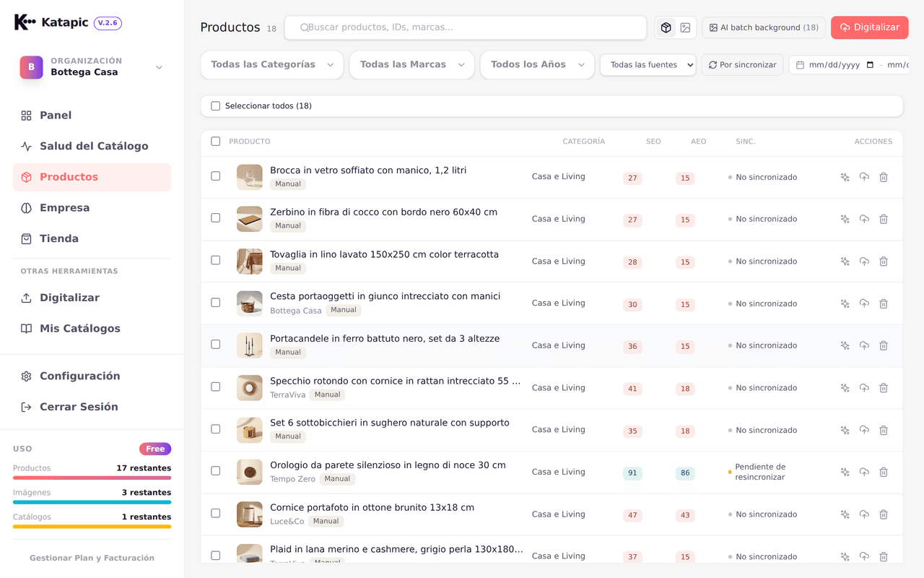Open the Todos los Años dropdown
This screenshot has height=578, width=924.
(x=537, y=65)
